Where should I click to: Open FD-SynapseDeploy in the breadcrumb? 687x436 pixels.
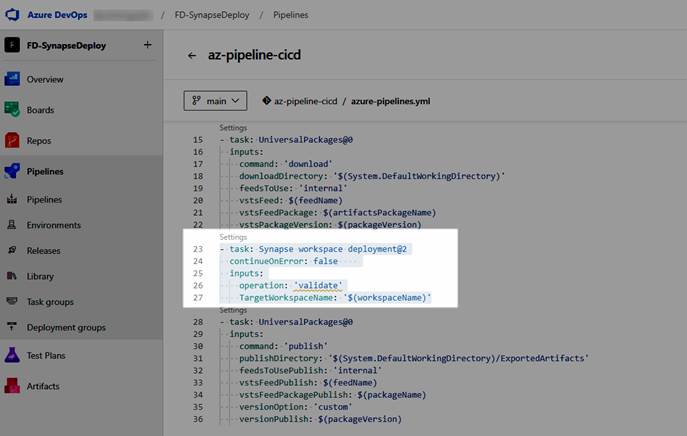tap(212, 15)
